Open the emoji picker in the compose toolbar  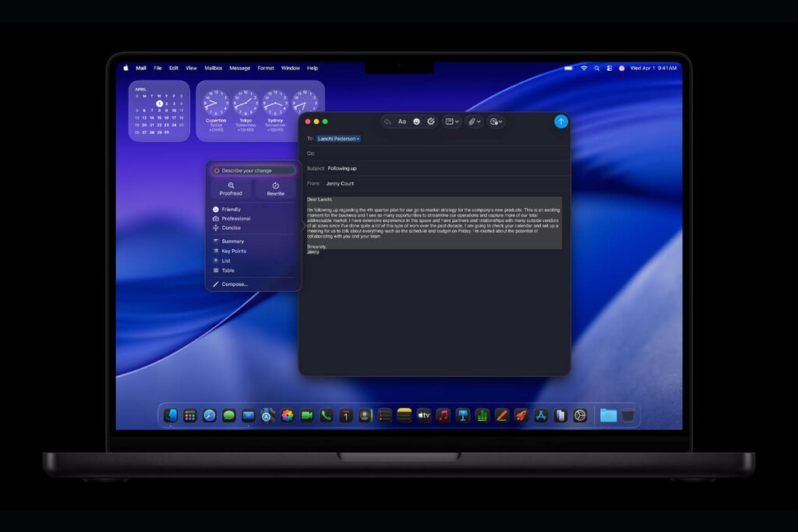(x=417, y=122)
